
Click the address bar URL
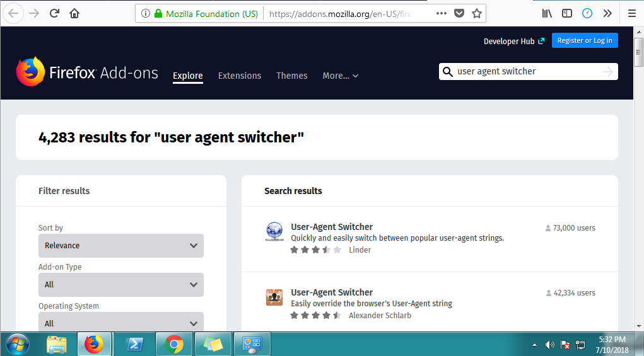click(340, 14)
